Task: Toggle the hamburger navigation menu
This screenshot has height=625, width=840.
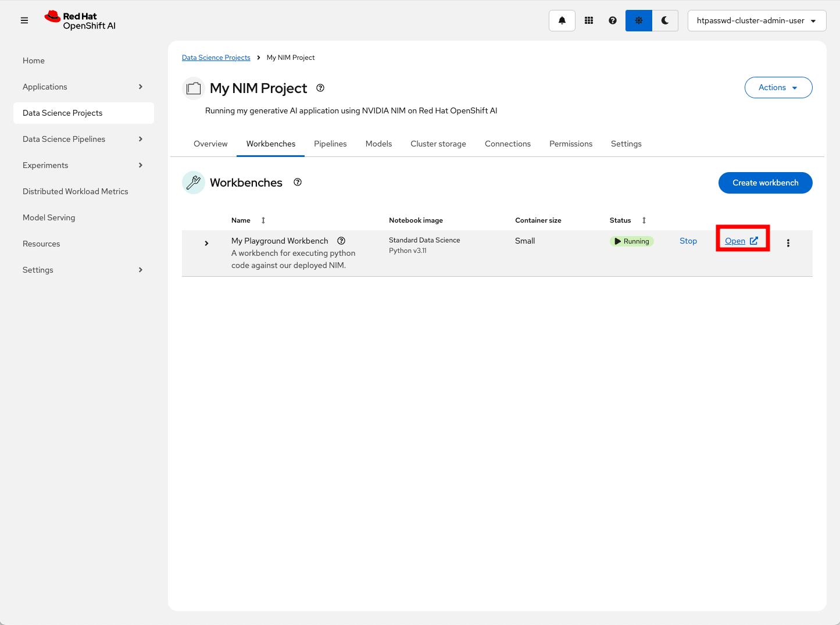Action: (x=24, y=20)
